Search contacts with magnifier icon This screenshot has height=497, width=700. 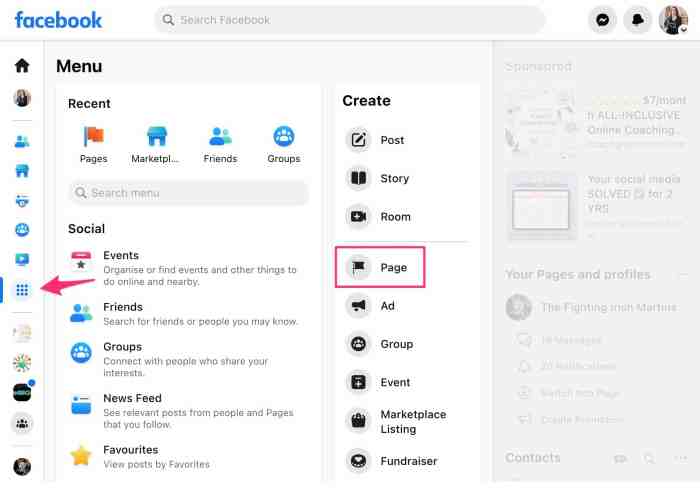pos(649,459)
